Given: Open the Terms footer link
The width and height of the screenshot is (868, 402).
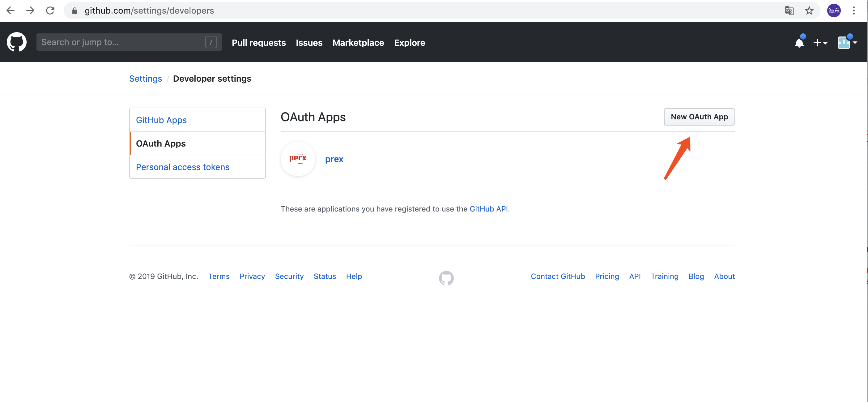Looking at the screenshot, I should coord(219,276).
